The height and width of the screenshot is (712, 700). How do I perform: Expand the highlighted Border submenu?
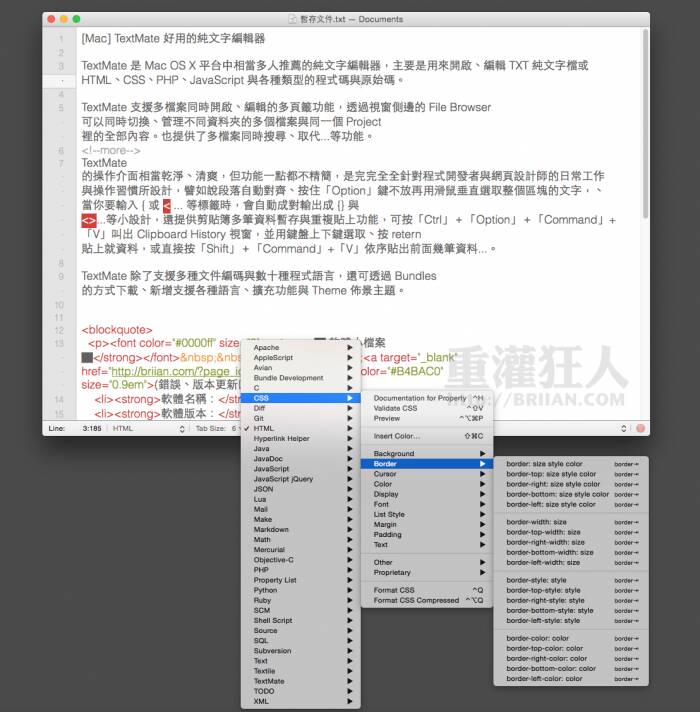click(x=427, y=464)
